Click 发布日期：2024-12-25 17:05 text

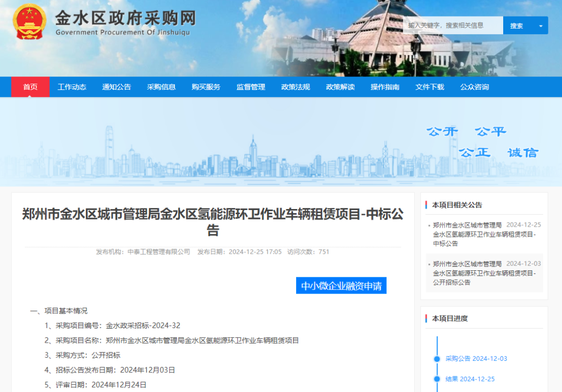(239, 252)
